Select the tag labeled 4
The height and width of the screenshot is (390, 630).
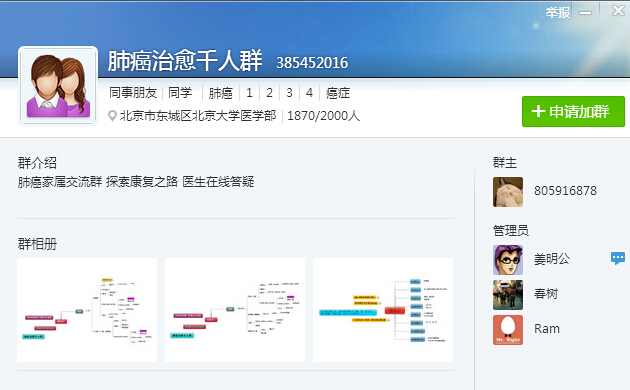[x=309, y=93]
